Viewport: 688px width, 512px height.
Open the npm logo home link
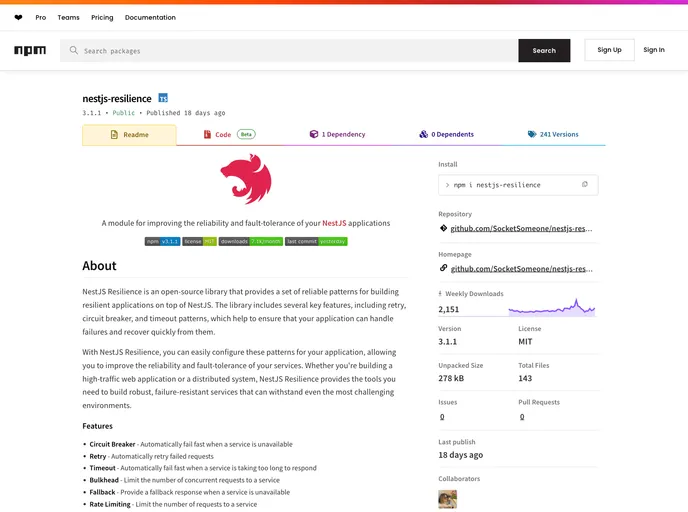[x=30, y=50]
